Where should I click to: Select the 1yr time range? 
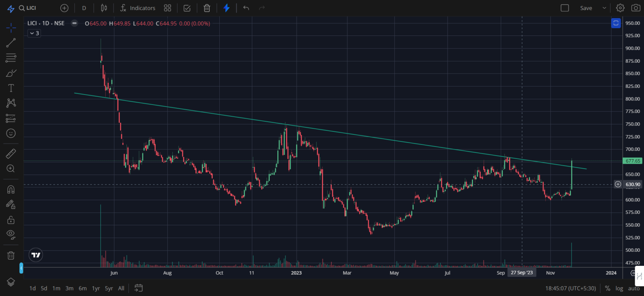(x=96, y=288)
